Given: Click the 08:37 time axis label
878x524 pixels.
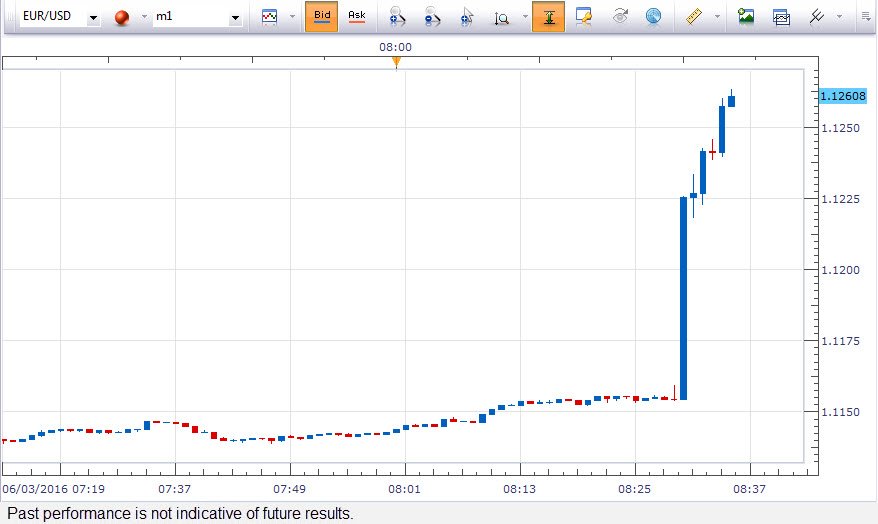Looking at the screenshot, I should click(x=749, y=489).
